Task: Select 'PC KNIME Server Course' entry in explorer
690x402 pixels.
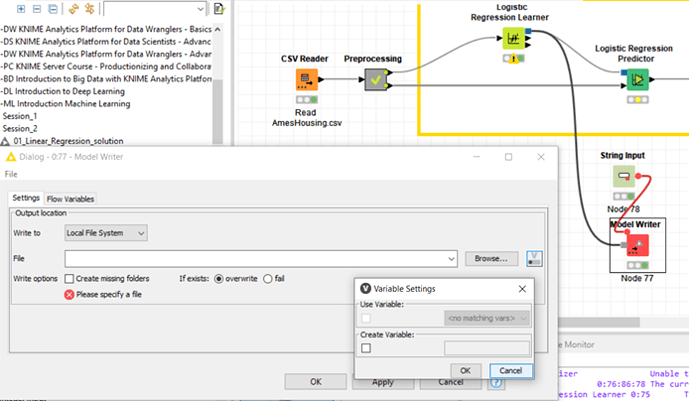Action: click(x=106, y=66)
